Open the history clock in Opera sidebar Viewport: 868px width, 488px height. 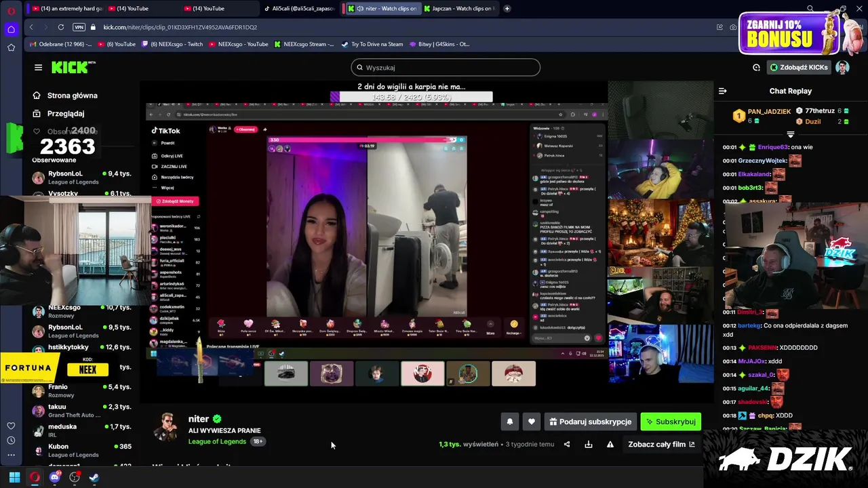11,441
